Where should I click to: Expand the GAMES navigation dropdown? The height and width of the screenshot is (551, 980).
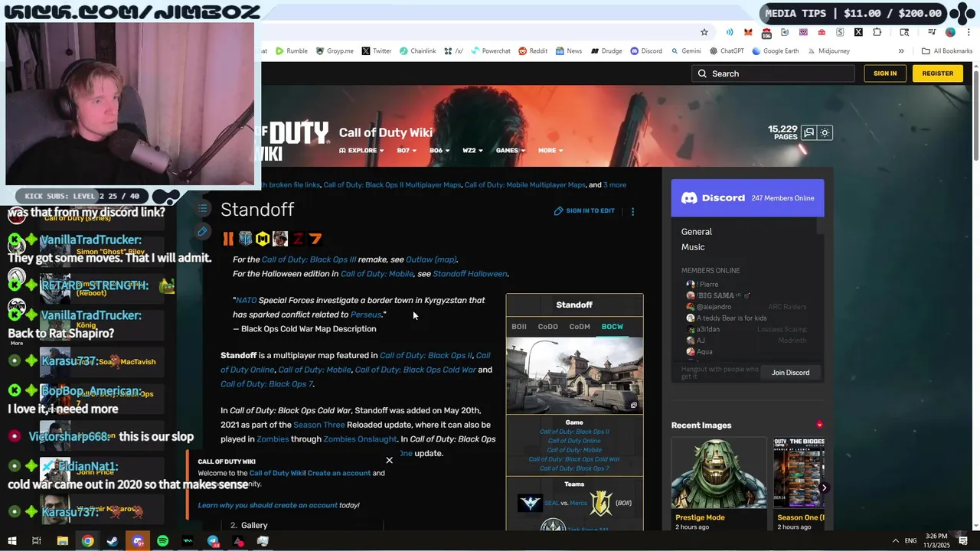pos(510,151)
